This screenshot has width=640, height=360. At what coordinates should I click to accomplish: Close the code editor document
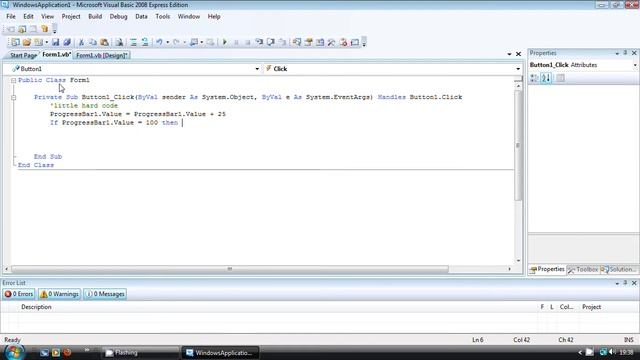pos(518,54)
